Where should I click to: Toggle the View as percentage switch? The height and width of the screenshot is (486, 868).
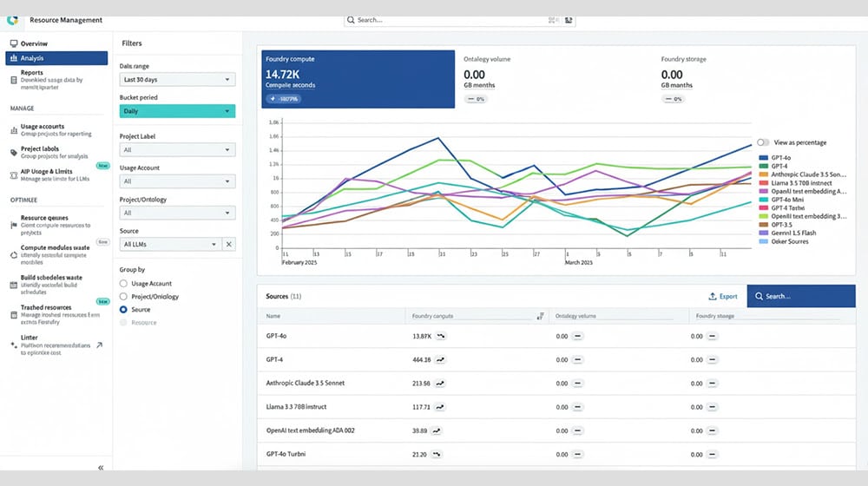coord(762,142)
